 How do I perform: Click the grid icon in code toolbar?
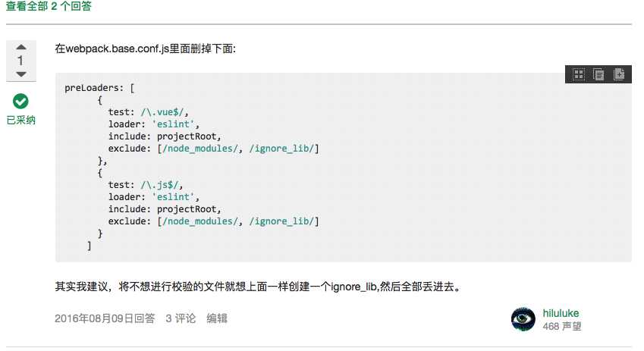(579, 74)
